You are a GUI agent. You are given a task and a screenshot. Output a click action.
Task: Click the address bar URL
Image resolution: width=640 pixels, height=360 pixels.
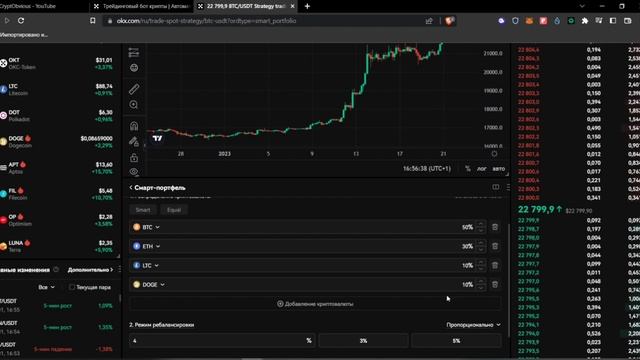click(207, 21)
